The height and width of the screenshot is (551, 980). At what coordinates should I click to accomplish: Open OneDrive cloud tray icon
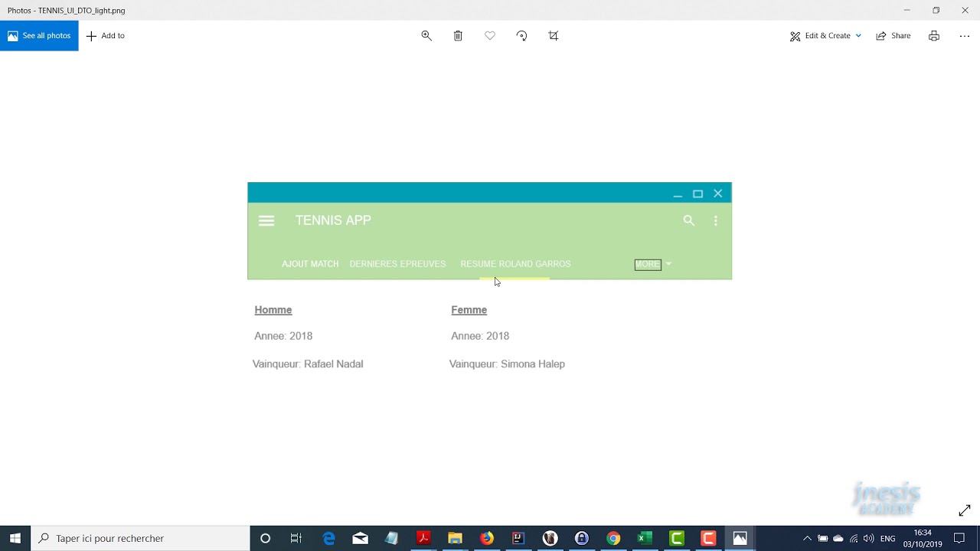(x=838, y=539)
